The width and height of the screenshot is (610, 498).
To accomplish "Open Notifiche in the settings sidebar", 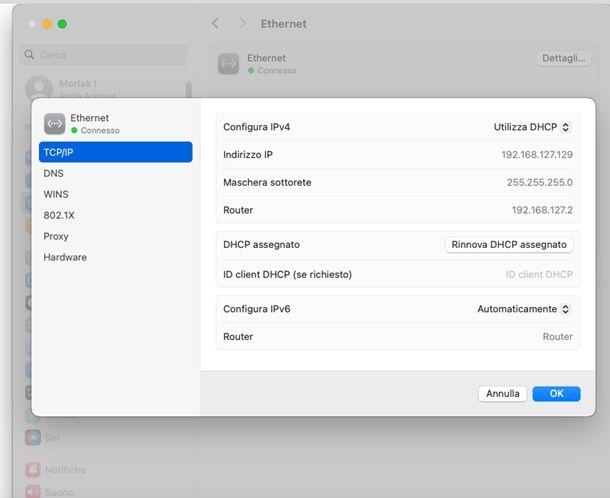I will tap(56, 470).
